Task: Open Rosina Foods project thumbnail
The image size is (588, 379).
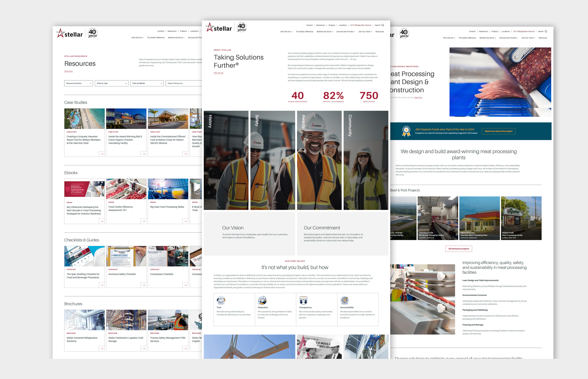Action: pos(521,218)
